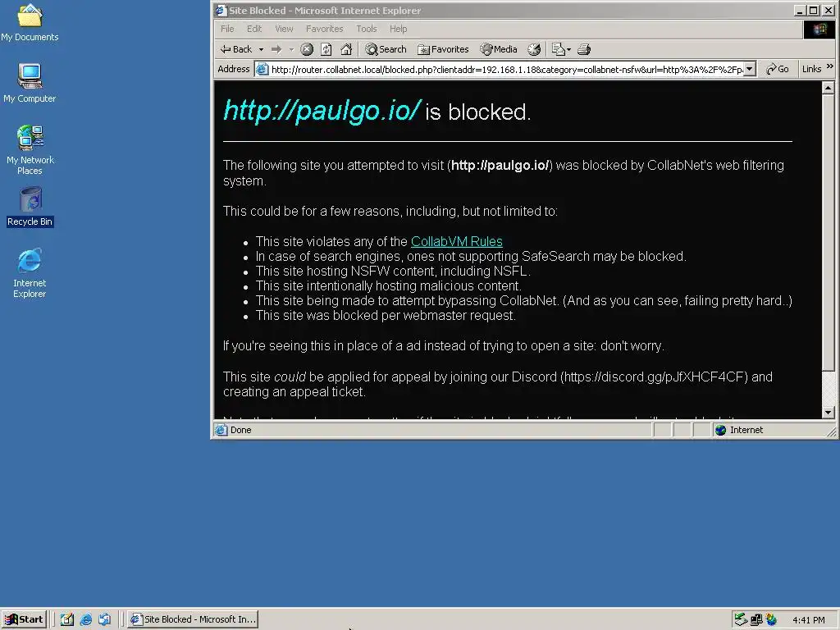Show the History pane
840x630 pixels.
(x=534, y=50)
